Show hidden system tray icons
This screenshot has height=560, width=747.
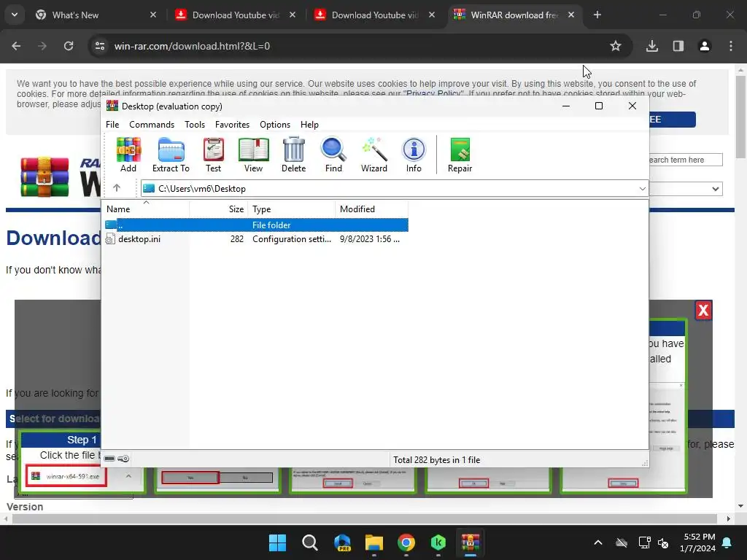click(598, 542)
